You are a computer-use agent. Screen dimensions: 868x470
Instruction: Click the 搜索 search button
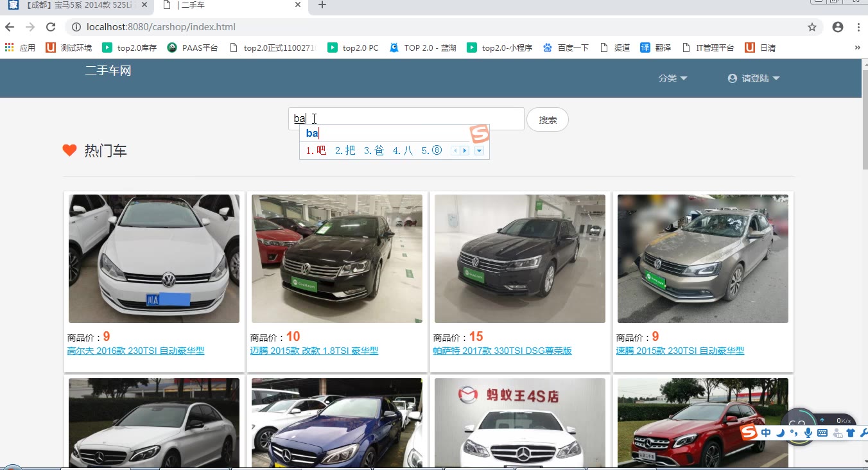(548, 119)
